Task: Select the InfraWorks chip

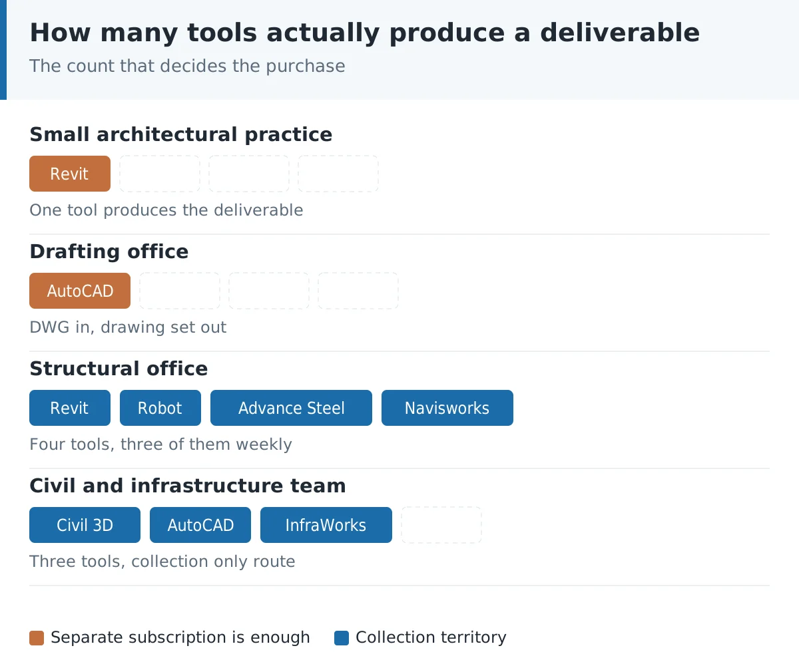Action: [x=326, y=525]
